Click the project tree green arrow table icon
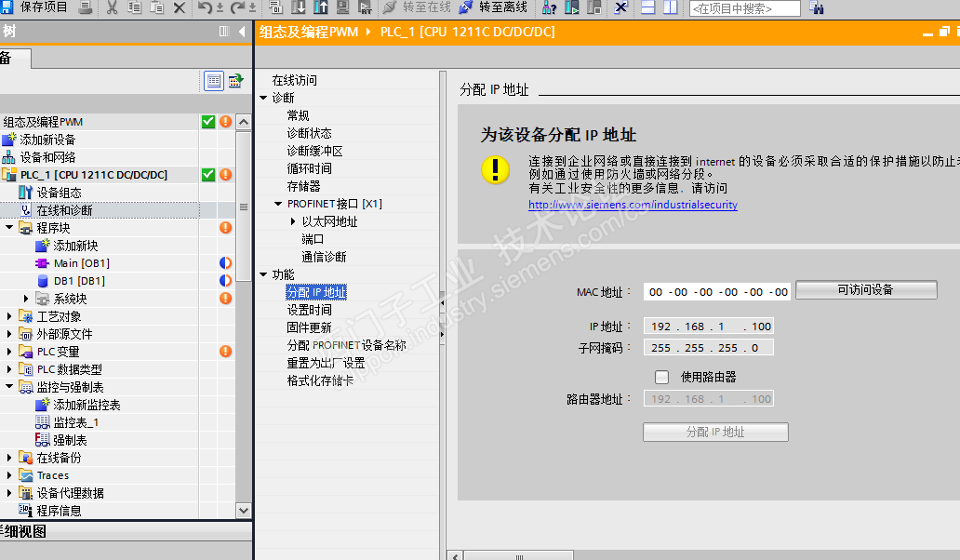Viewport: 960px width, 560px height. [235, 81]
